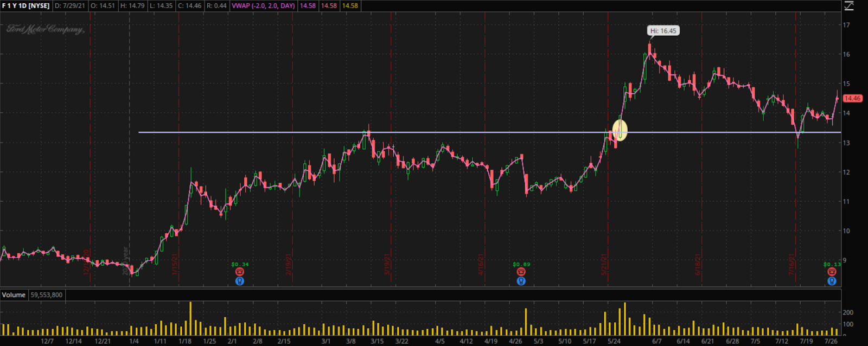Click the 6/18/21 expiration marker label
The width and height of the screenshot is (868, 346).
tap(698, 264)
